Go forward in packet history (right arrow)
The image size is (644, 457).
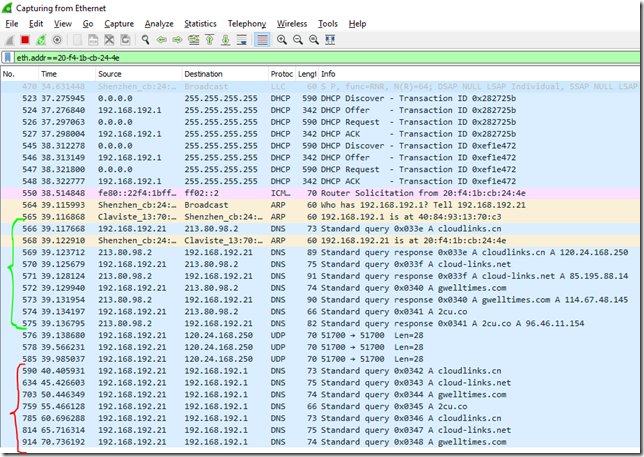click(x=177, y=40)
